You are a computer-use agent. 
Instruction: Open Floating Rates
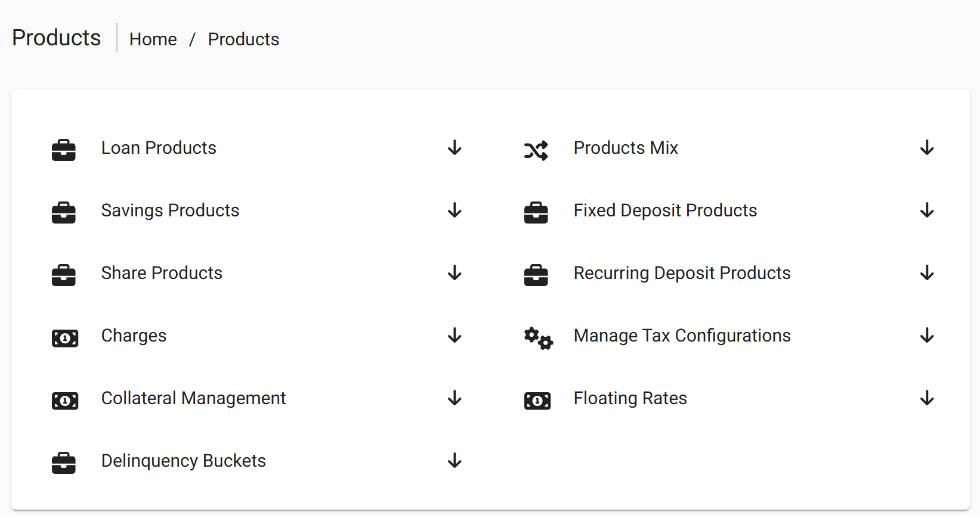(x=630, y=398)
